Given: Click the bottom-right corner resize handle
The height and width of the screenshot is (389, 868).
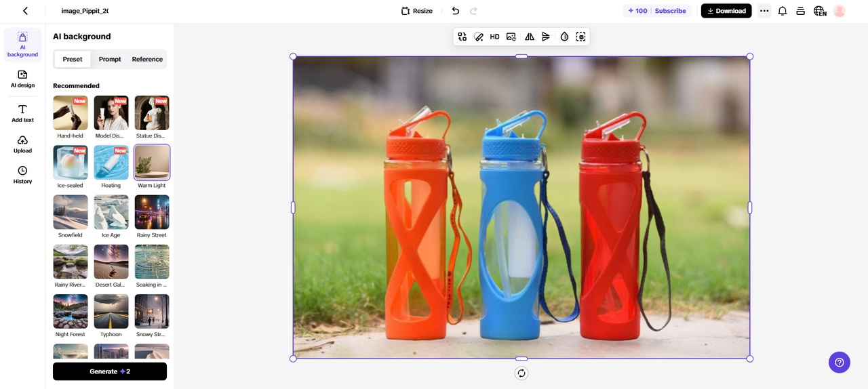Looking at the screenshot, I should [x=750, y=359].
